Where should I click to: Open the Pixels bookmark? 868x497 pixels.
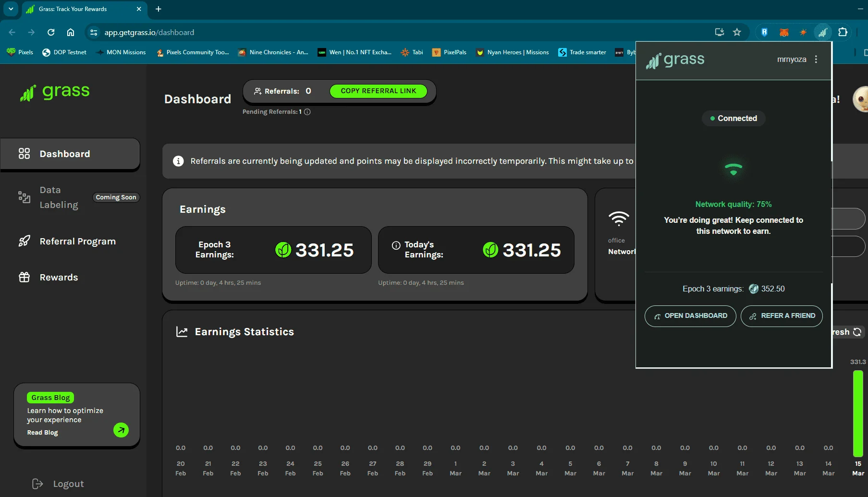[x=20, y=52]
